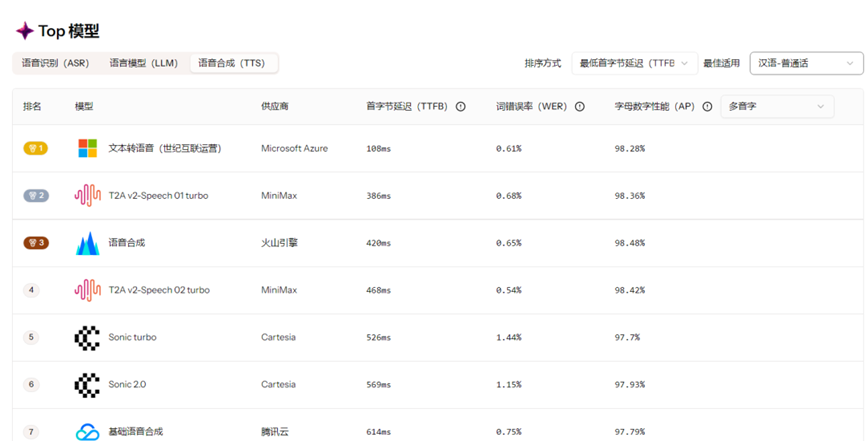Image resolution: width=865 pixels, height=441 pixels.
Task: Expand the 多音字 filter dropdown
Action: click(777, 106)
